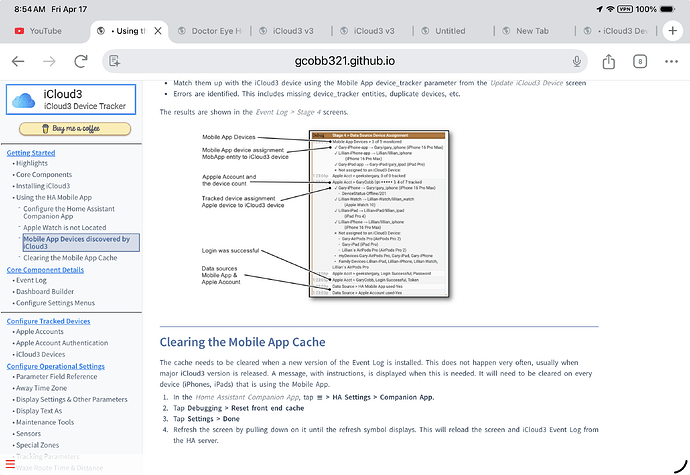Open the share sheet icon
The image size is (690, 475).
click(609, 61)
